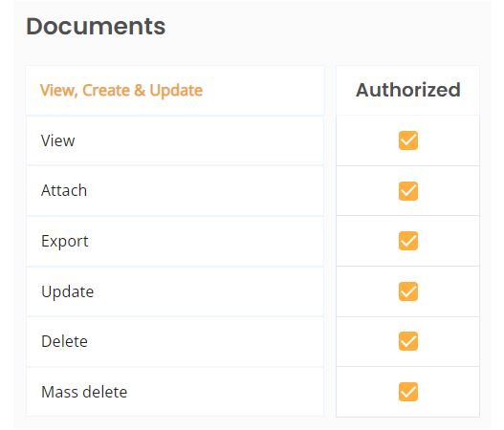Click the checkmark icon beside Delete
This screenshot has height=430, width=504.
[x=408, y=341]
